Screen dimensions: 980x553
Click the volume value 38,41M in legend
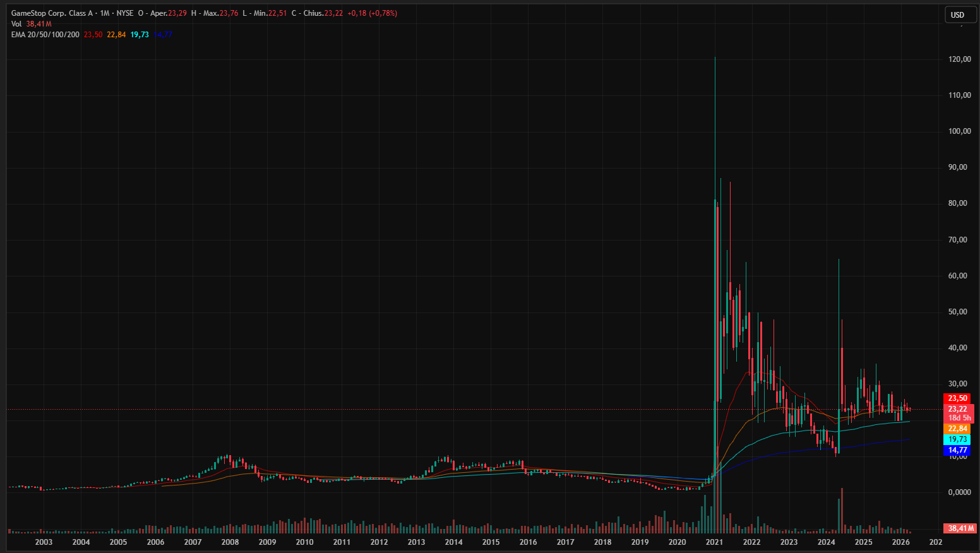pos(39,24)
